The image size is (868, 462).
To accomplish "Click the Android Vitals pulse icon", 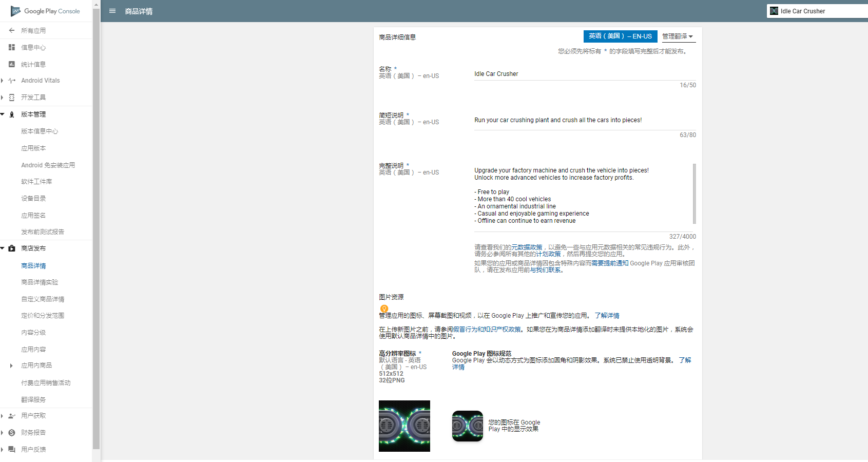I will click(12, 81).
